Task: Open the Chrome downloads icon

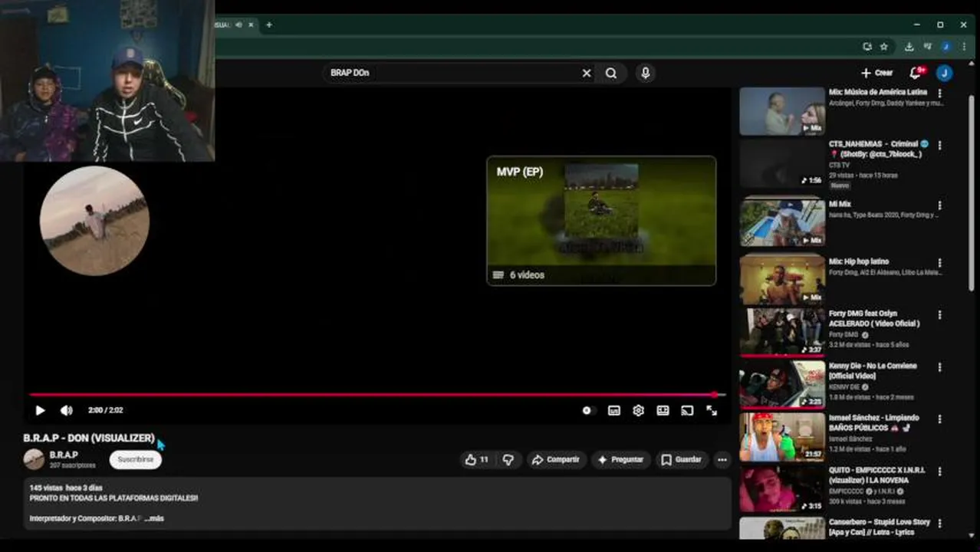Action: click(909, 47)
